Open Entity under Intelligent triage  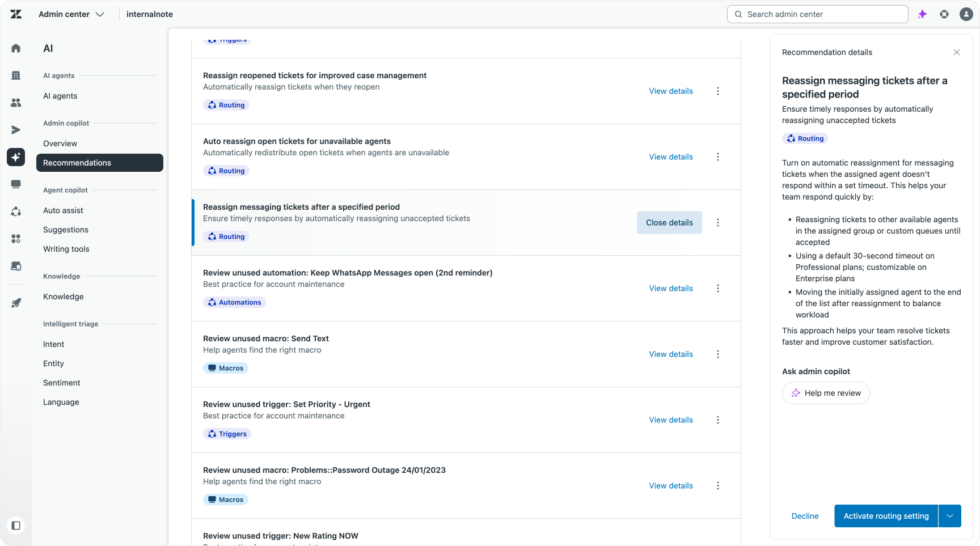click(x=53, y=363)
